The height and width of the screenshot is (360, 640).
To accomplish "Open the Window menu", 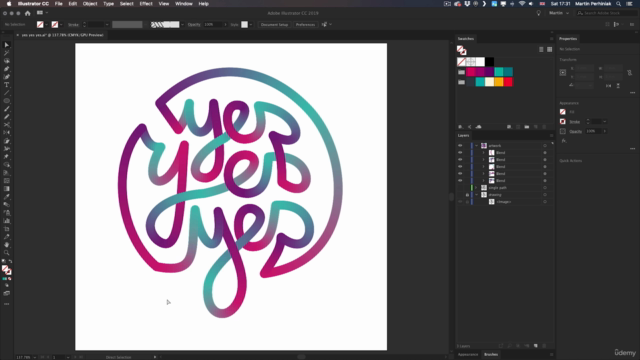I will tap(184, 4).
